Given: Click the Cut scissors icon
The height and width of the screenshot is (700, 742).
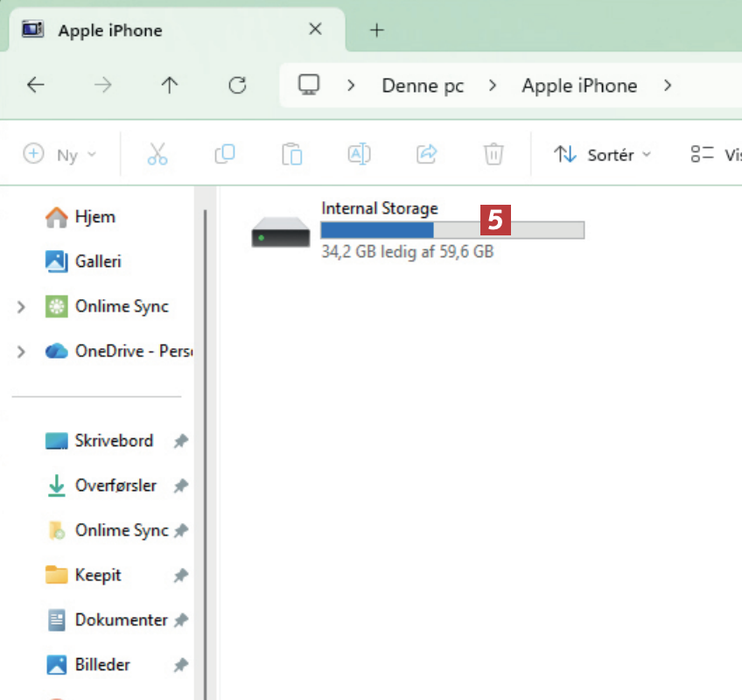Looking at the screenshot, I should pos(157,155).
